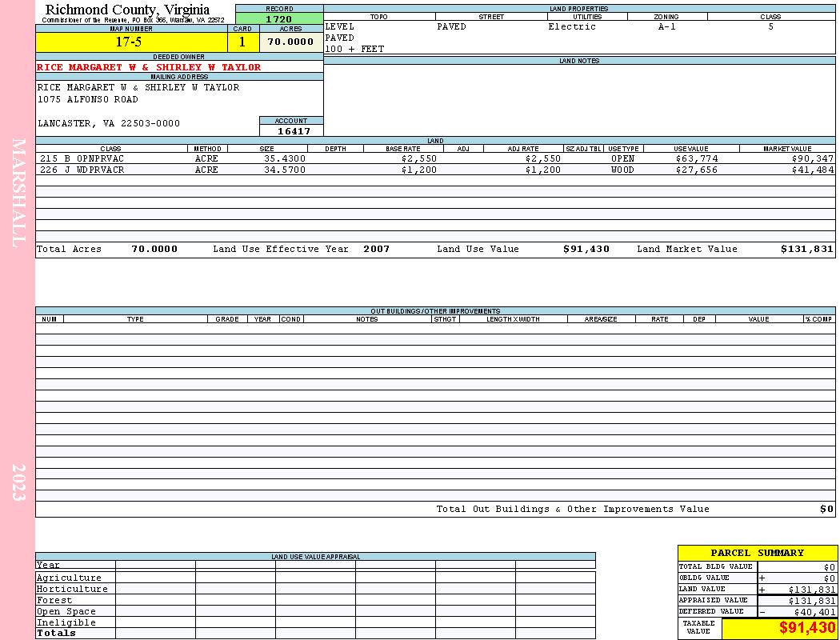Select mailing street 1075 ALFONSO ROAD
This screenshot has height=640, width=840.
point(88,100)
